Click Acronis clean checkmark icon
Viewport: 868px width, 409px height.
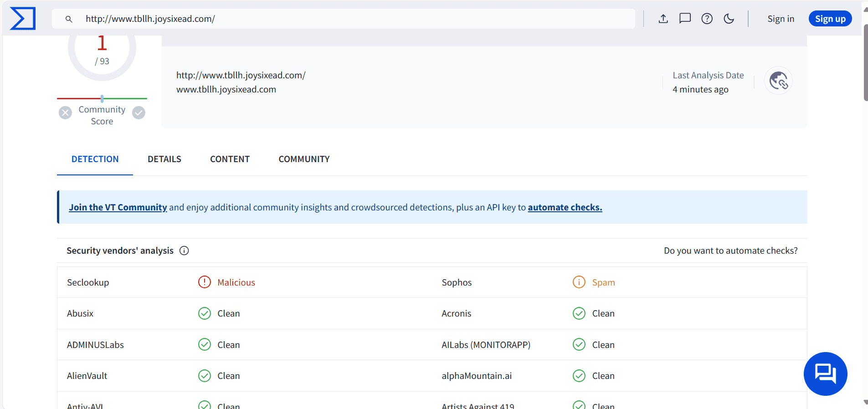pos(579,313)
